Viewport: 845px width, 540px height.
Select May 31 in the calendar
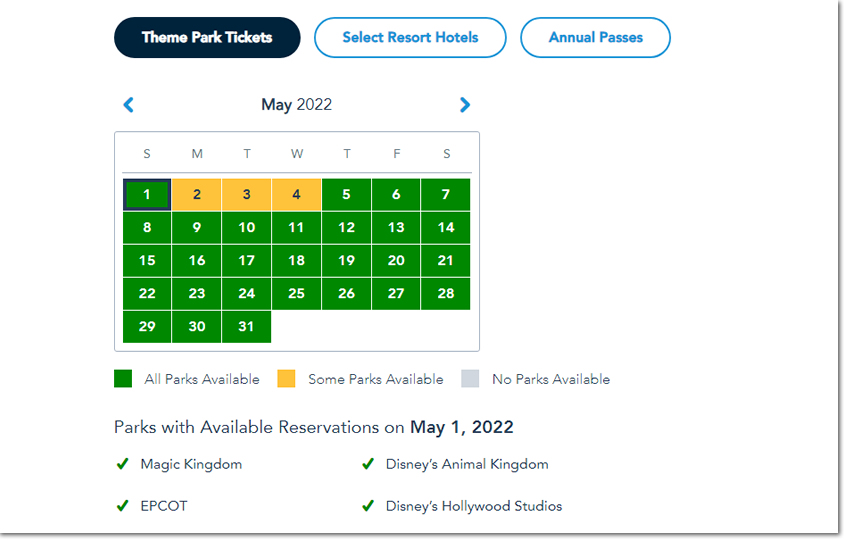246,327
